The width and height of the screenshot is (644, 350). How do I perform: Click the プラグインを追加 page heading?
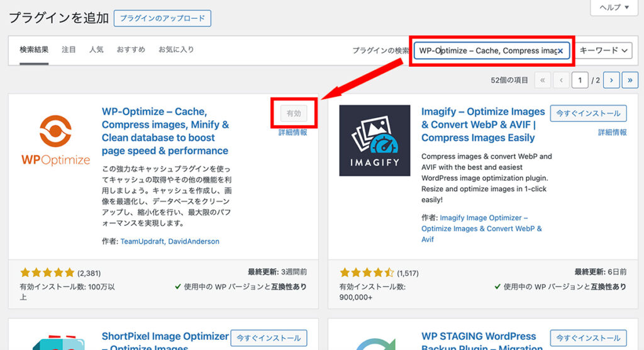pos(58,18)
